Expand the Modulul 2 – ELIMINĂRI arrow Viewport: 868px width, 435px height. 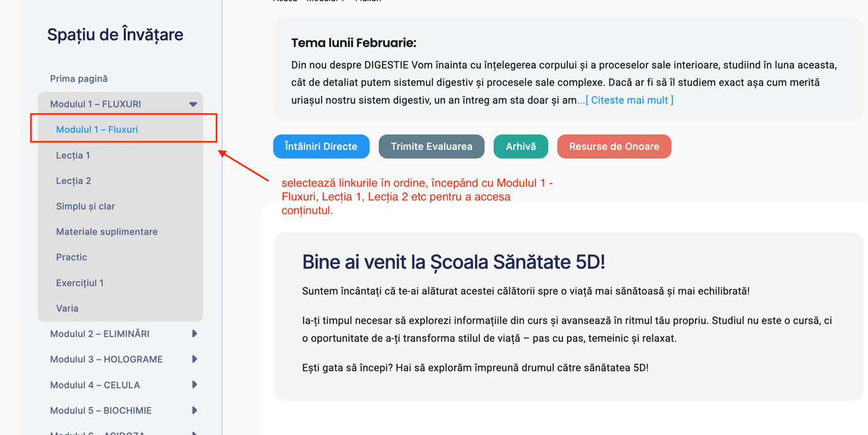click(x=194, y=334)
